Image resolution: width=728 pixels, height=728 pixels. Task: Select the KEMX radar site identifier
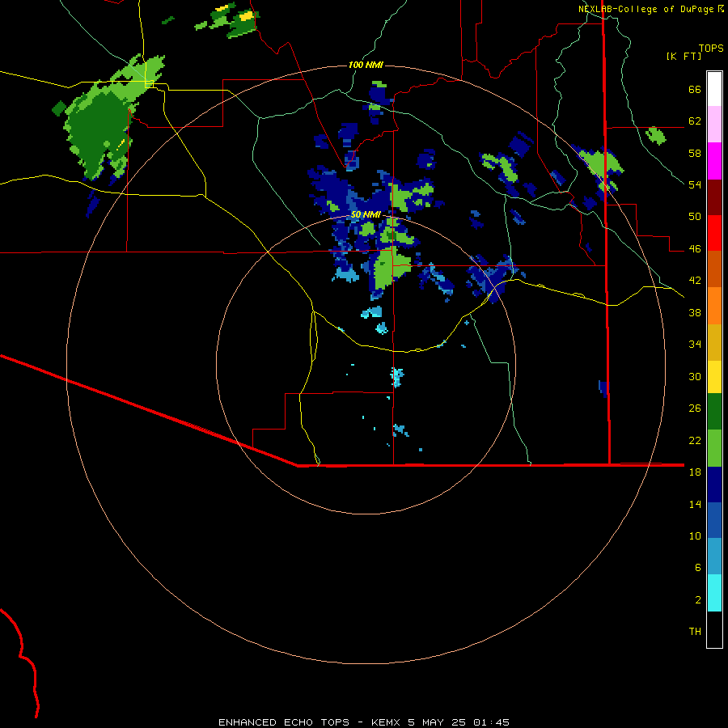(x=385, y=722)
